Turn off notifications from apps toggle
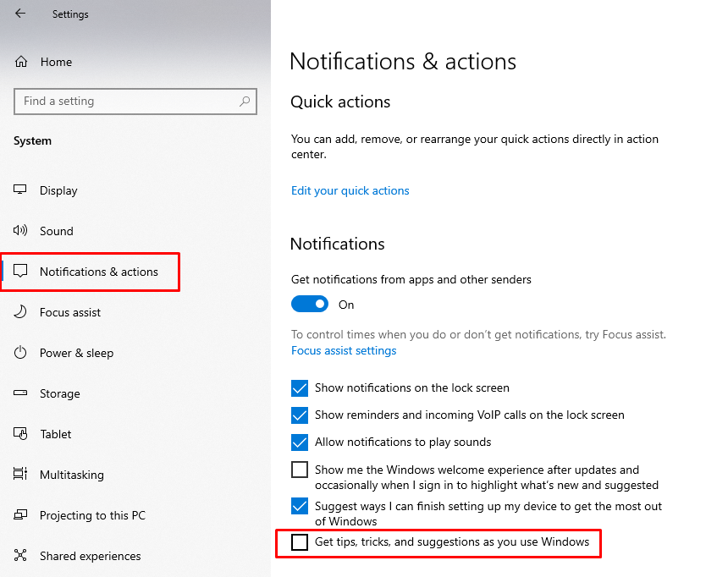Image resolution: width=728 pixels, height=577 pixels. click(310, 304)
